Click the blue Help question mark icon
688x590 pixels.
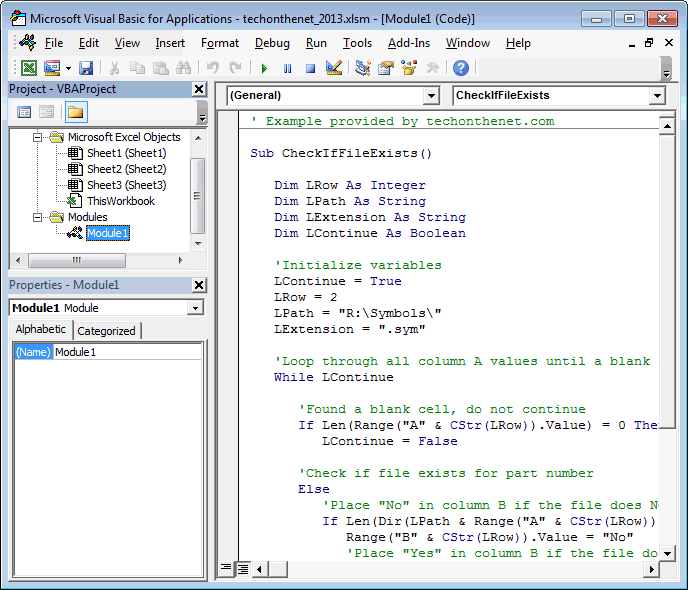pyautogui.click(x=460, y=68)
